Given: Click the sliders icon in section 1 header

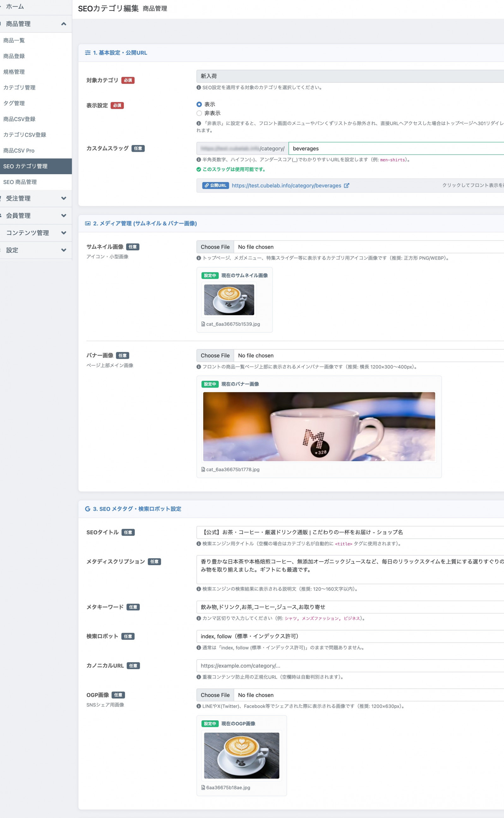Looking at the screenshot, I should 88,53.
